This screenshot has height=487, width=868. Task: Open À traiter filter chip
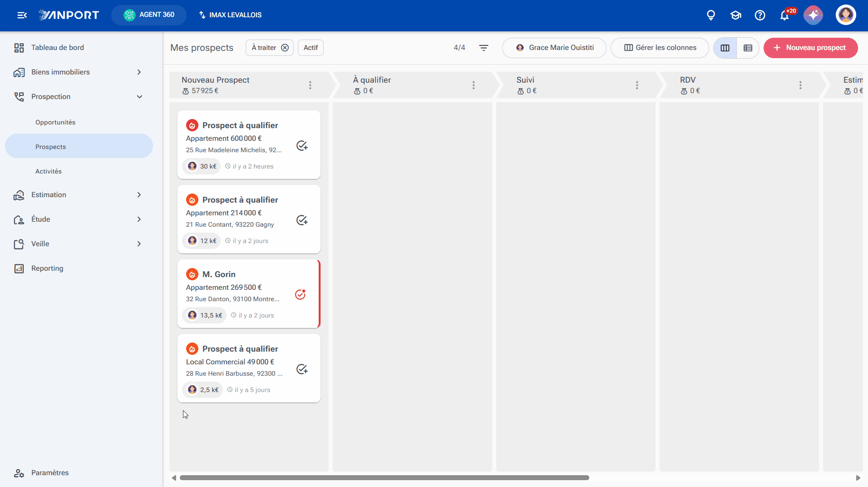click(x=264, y=48)
